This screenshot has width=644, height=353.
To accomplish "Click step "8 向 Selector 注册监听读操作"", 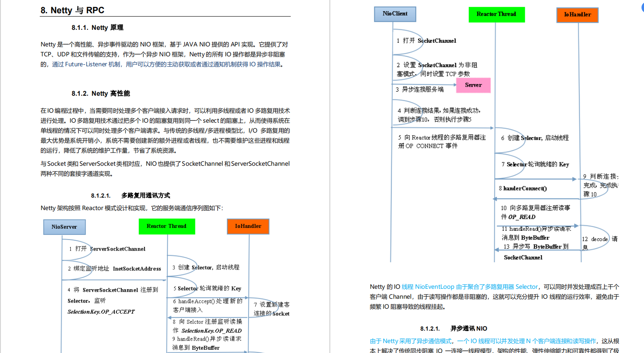I will [207, 326].
